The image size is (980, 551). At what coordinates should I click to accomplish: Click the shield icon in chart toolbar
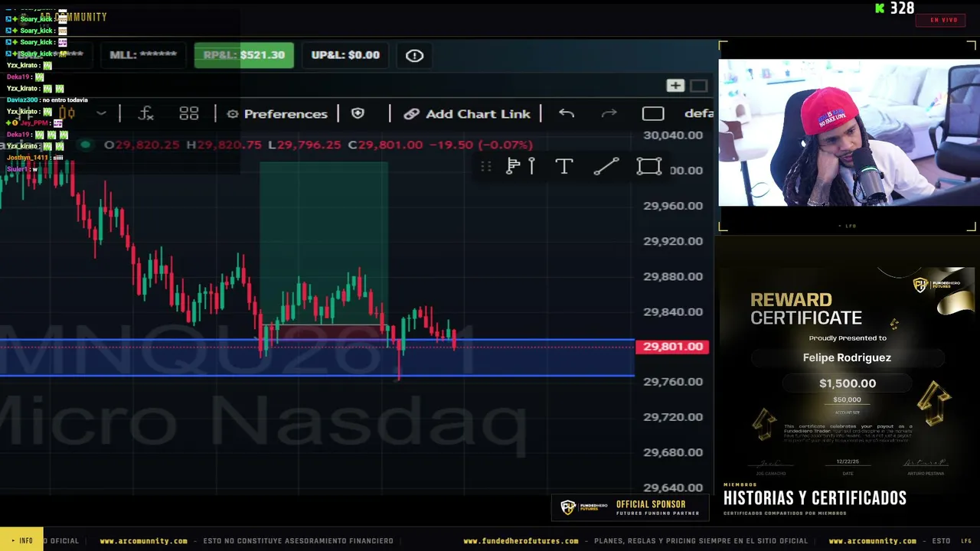(x=358, y=113)
